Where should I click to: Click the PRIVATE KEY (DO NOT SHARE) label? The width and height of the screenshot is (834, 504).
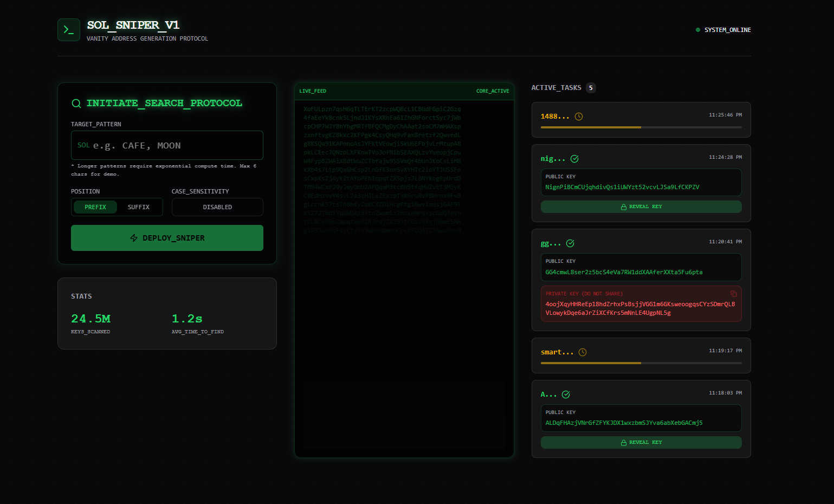click(584, 294)
